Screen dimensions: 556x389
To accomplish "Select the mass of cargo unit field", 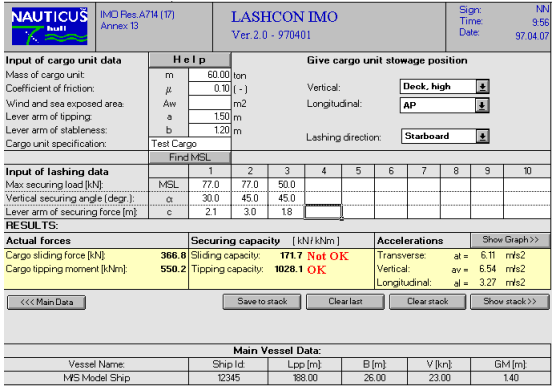I will coord(210,75).
